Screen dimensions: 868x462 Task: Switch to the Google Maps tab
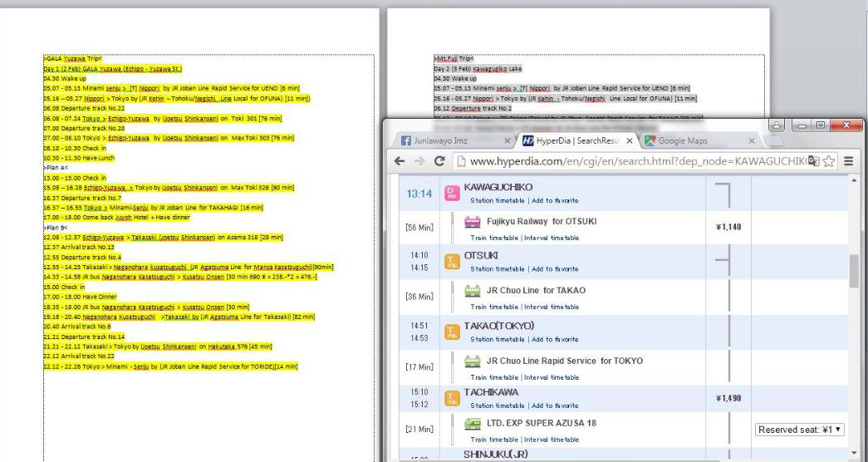point(699,140)
